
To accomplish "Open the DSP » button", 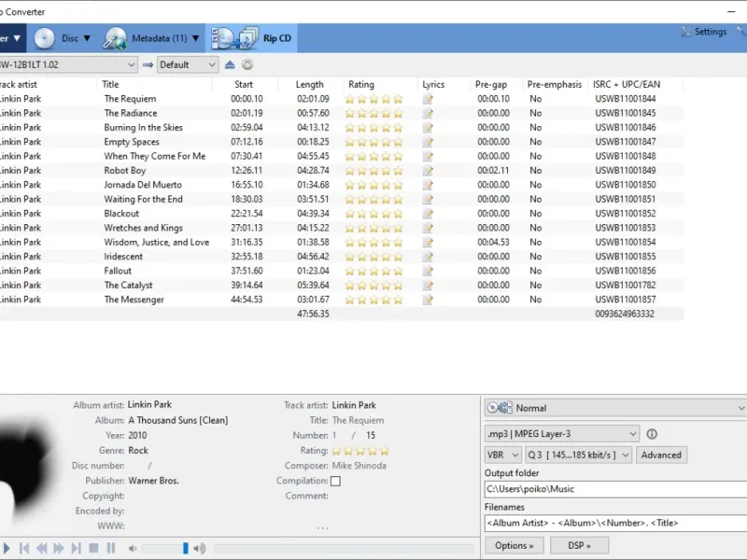I will tap(579, 545).
